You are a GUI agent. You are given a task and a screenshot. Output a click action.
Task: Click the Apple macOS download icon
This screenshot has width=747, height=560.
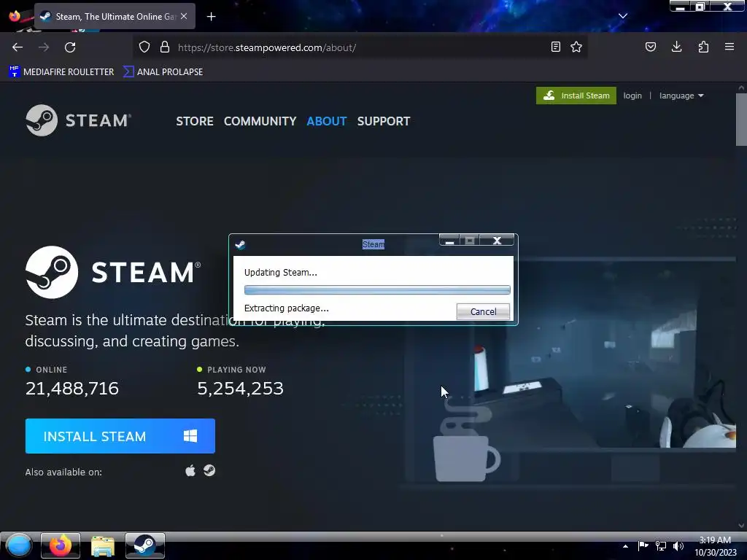(x=190, y=471)
